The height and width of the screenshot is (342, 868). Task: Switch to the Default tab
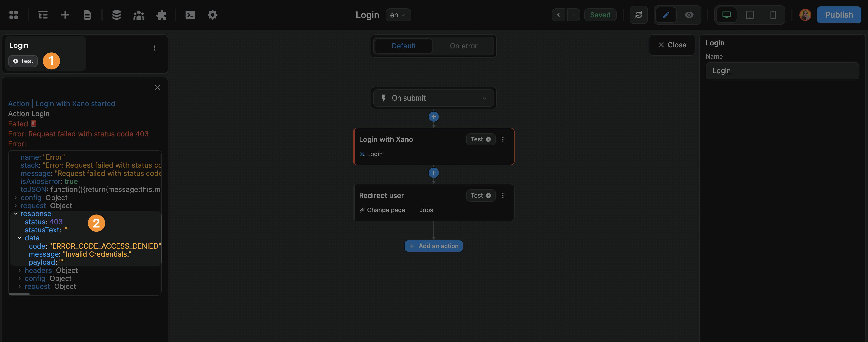click(x=403, y=46)
